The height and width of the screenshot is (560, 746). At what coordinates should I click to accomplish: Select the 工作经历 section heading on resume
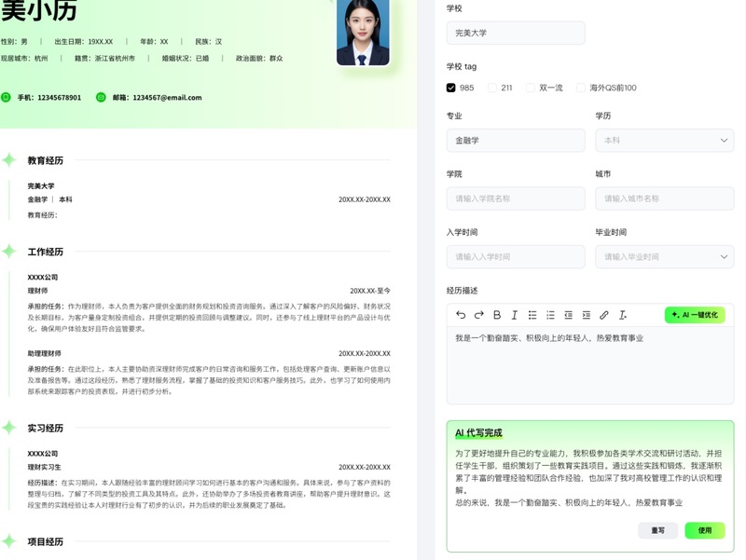[x=45, y=252]
